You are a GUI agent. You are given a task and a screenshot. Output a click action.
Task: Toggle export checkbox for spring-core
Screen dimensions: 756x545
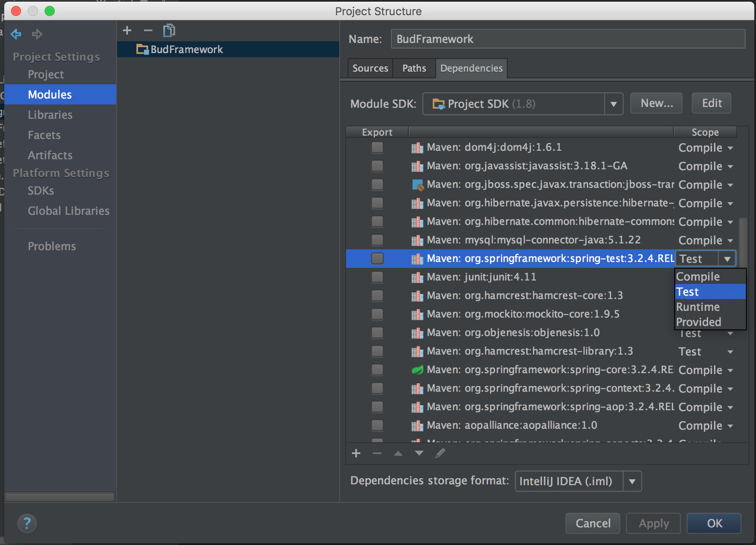[x=377, y=370]
